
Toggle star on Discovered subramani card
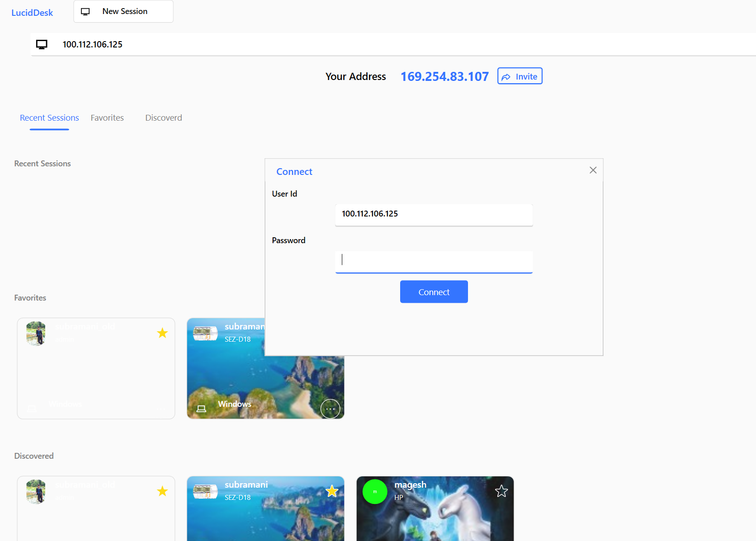332,491
